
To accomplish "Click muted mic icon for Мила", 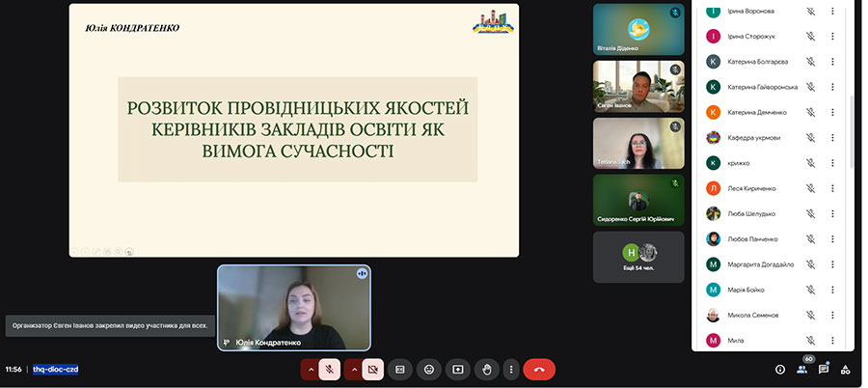I will 810,341.
